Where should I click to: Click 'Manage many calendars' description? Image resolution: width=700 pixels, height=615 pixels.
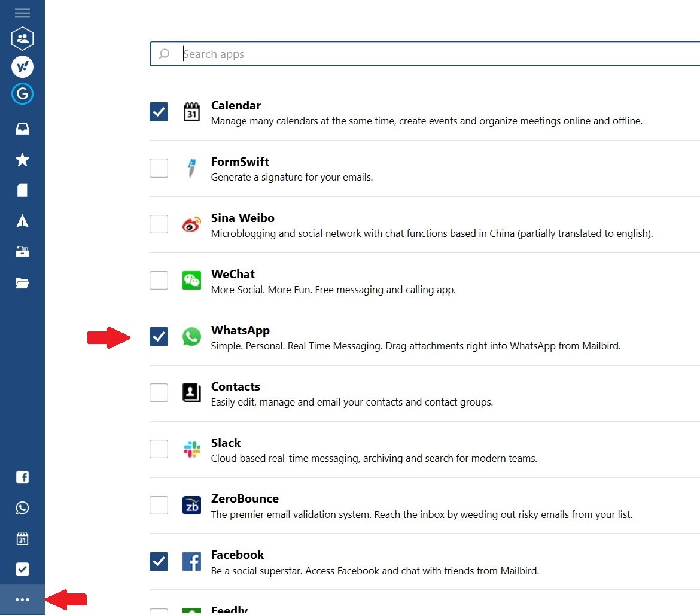427,121
